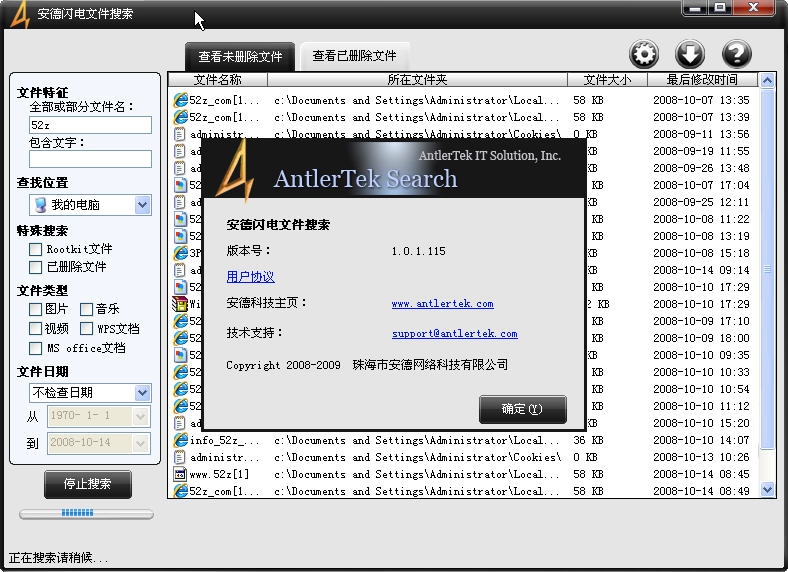Click the download arrow icon
788x572 pixels.
[690, 54]
